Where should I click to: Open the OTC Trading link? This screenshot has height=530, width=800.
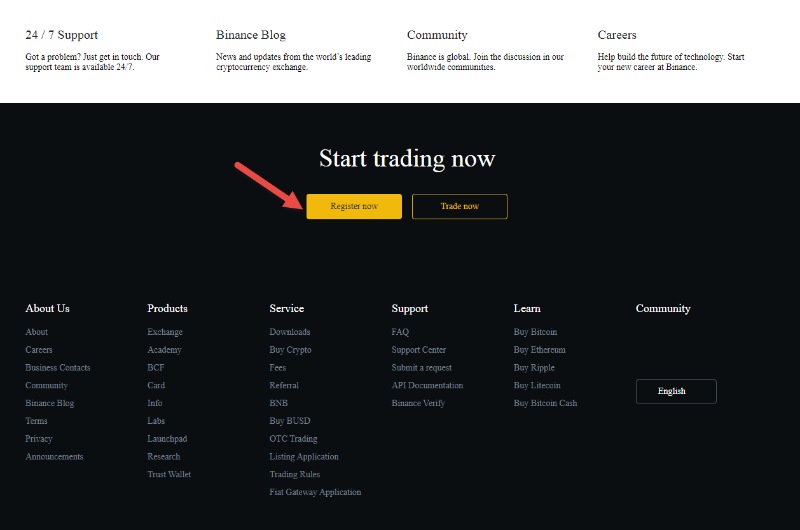pyautogui.click(x=293, y=439)
